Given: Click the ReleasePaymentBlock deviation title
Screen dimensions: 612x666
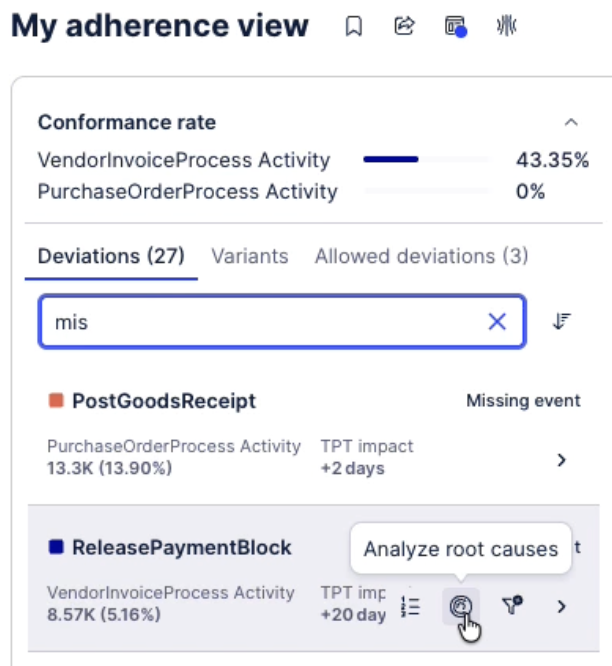Looking at the screenshot, I should (181, 547).
